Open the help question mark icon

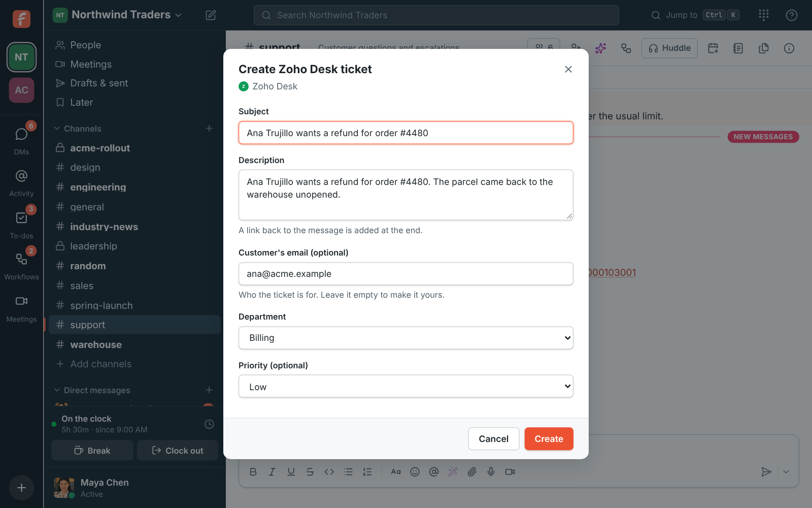[x=791, y=15]
